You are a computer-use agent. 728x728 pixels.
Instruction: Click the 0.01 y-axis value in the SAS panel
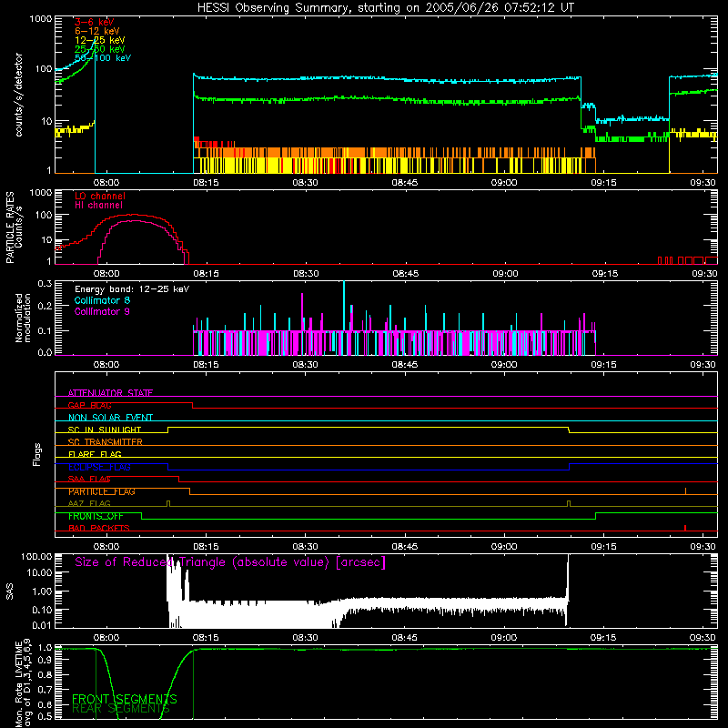42,625
